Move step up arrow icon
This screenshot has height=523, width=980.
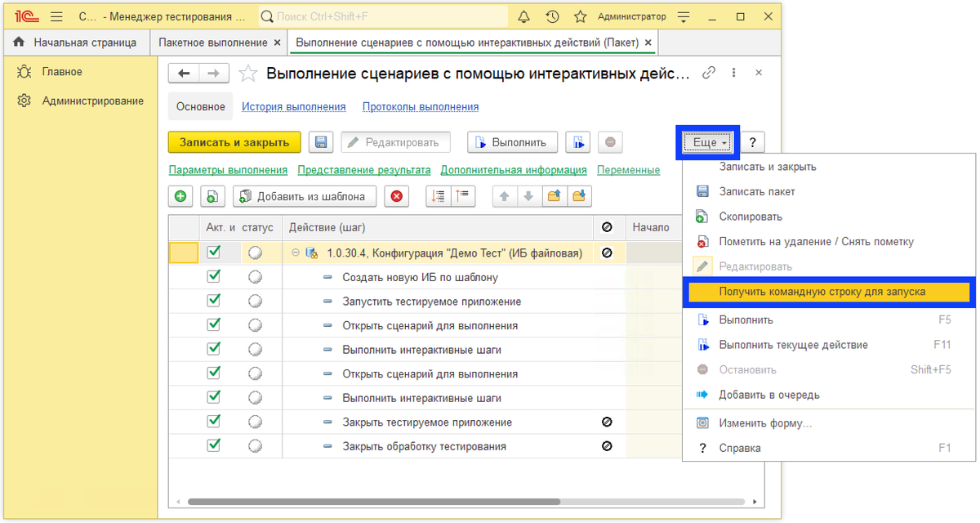(504, 196)
